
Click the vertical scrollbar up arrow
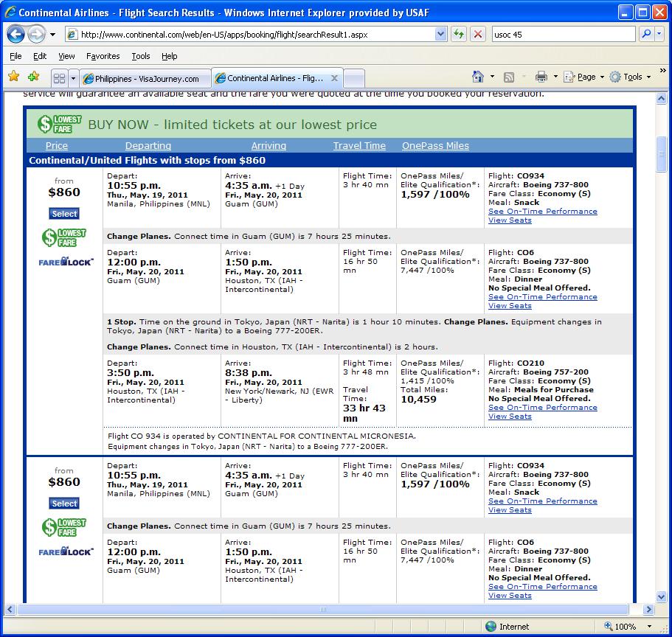661,99
